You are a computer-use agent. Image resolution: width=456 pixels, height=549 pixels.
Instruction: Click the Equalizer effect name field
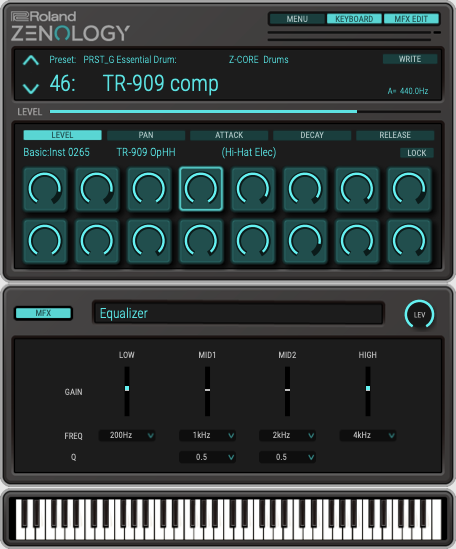pos(238,313)
